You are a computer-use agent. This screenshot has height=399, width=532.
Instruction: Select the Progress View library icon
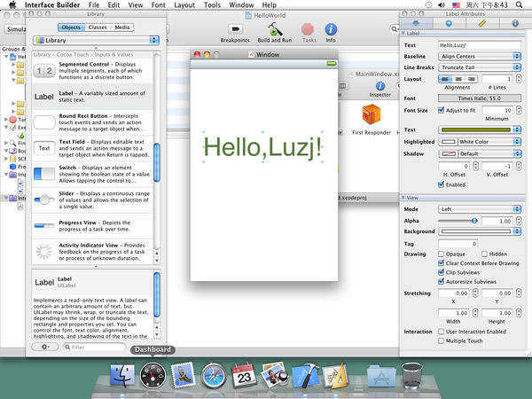tap(44, 225)
